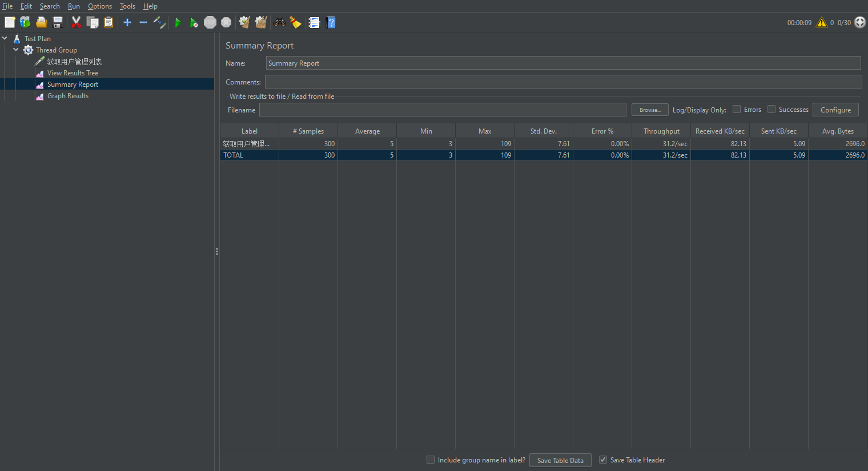The width and height of the screenshot is (868, 471).
Task: Click the panel divider collapse handle
Action: (217, 251)
